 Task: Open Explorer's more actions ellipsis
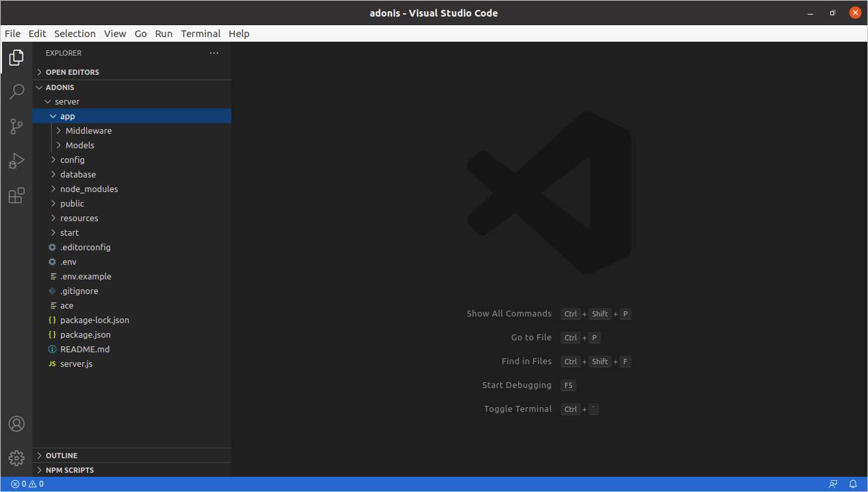pos(213,53)
